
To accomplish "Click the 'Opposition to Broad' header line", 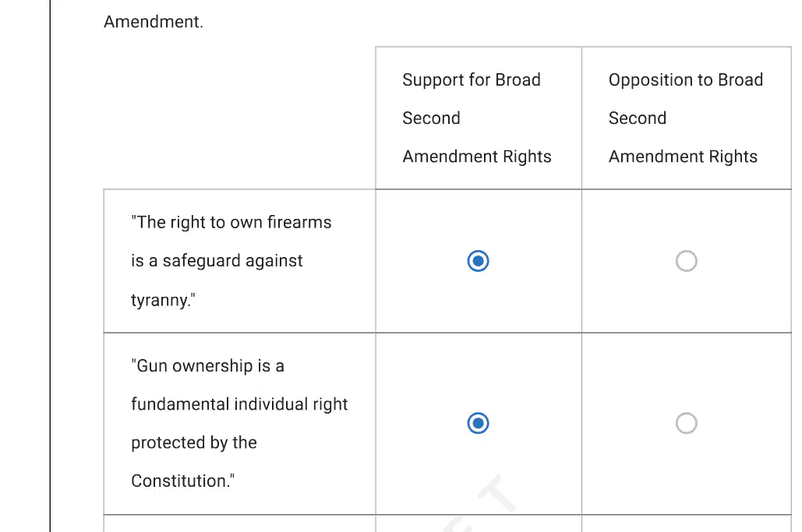I will [x=685, y=79].
